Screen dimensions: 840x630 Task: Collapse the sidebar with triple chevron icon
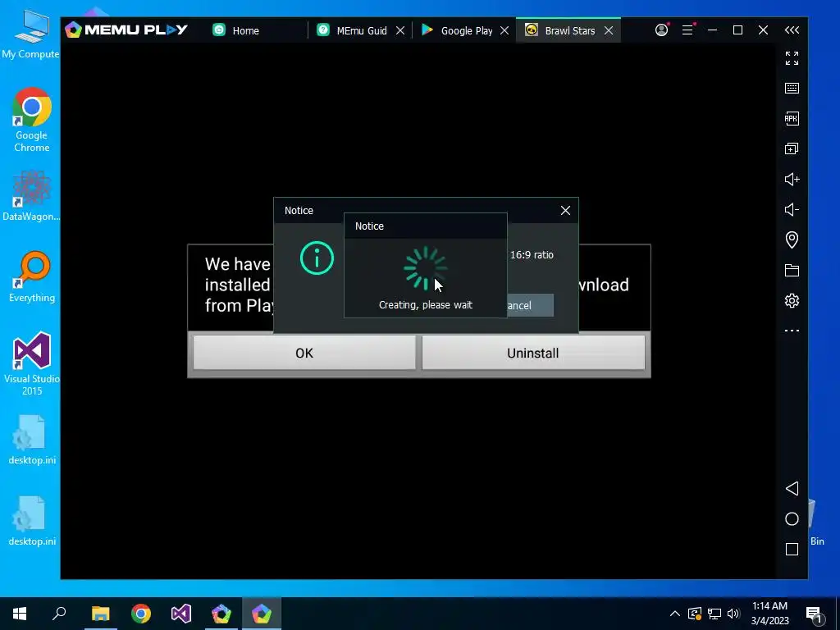tap(792, 30)
